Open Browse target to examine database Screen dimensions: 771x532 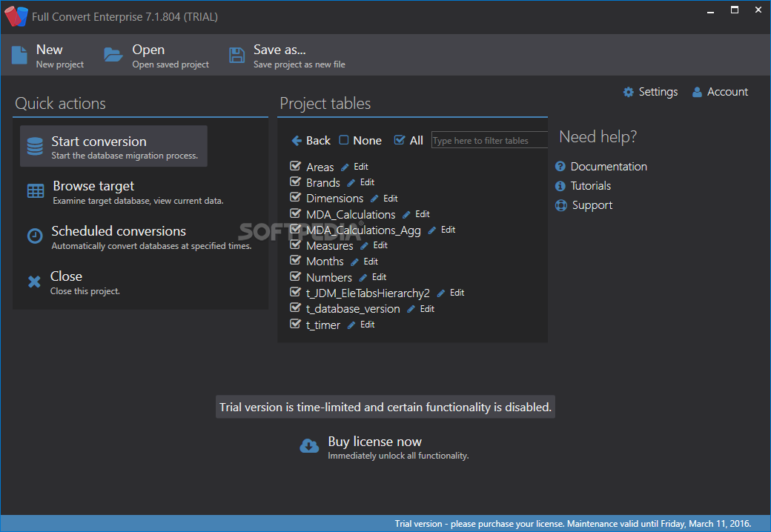point(125,192)
